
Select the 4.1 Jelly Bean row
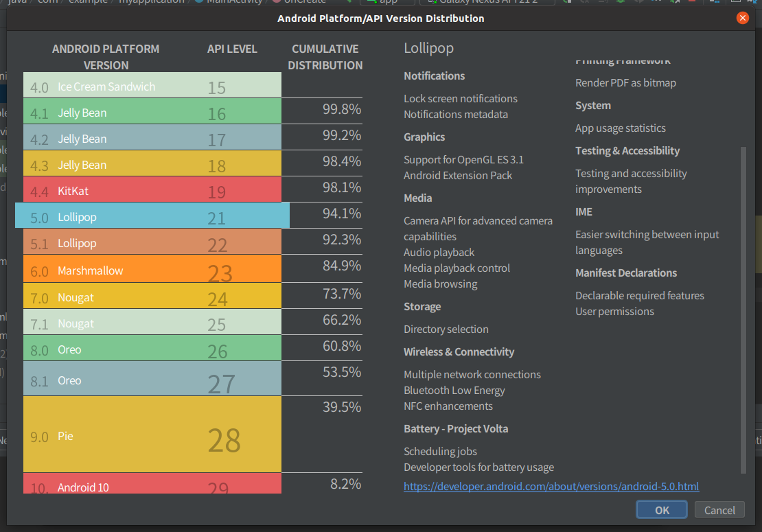click(152, 111)
